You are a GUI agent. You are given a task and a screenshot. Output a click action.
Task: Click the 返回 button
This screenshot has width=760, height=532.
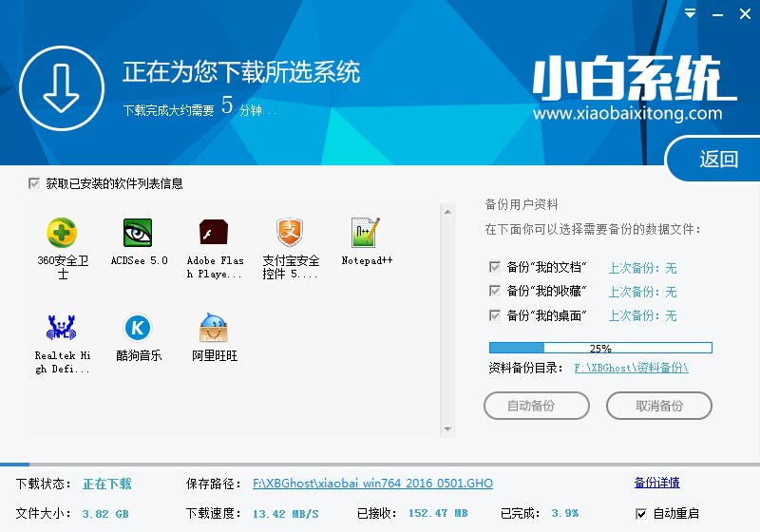[x=715, y=159]
